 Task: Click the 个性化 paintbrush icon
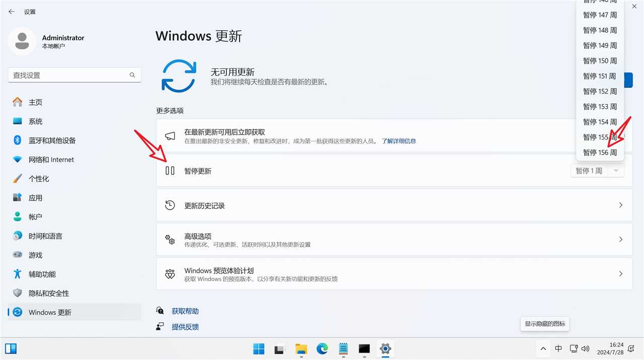18,179
